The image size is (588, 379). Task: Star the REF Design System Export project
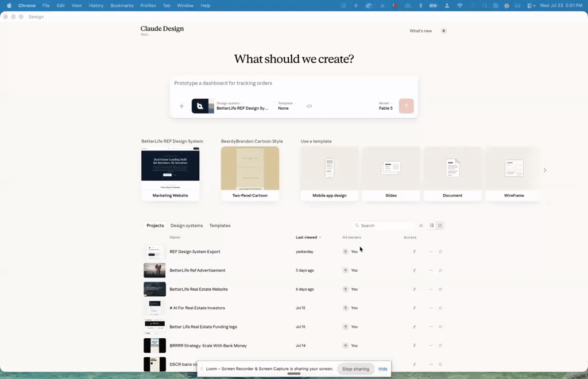(x=440, y=252)
